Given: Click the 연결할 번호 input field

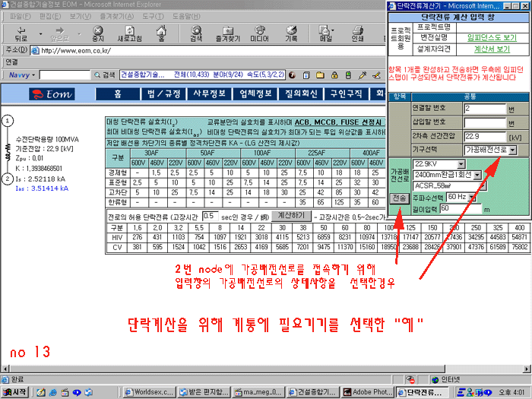Looking at the screenshot, I should point(484,109).
